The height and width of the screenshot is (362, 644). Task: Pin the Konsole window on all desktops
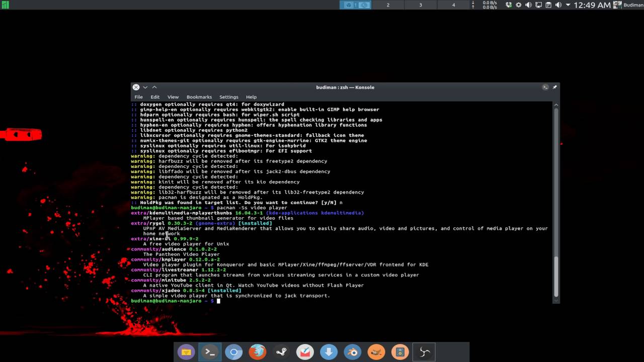click(x=554, y=87)
